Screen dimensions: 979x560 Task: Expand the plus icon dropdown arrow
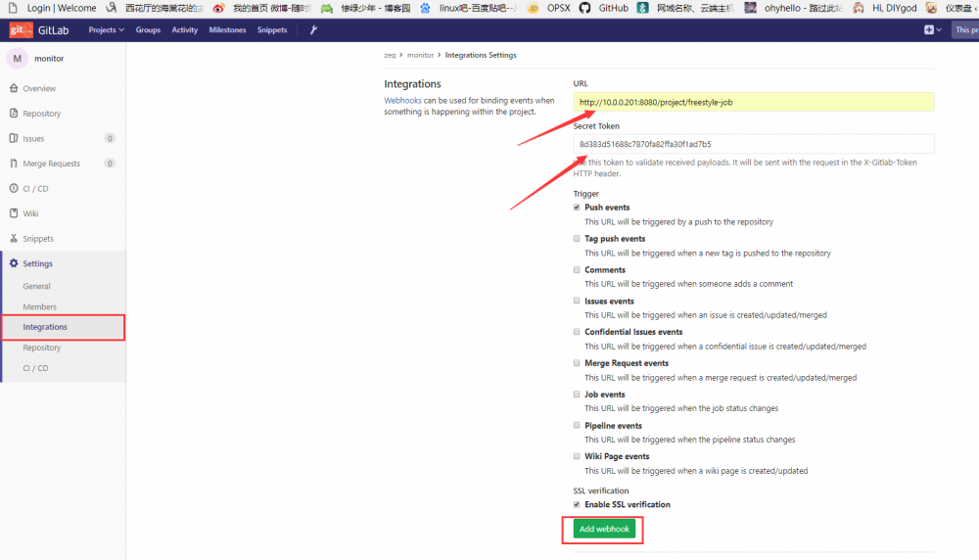pyautogui.click(x=939, y=30)
